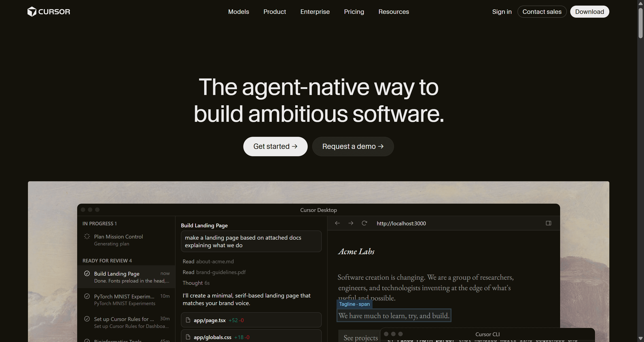This screenshot has width=644, height=342.
Task: Click the Download button in the header
Action: point(589,12)
